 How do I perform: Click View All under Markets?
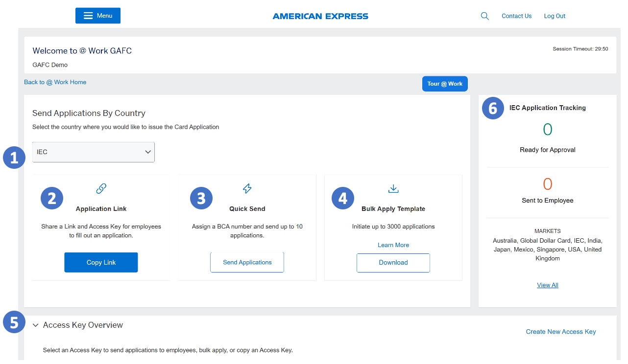pyautogui.click(x=548, y=285)
